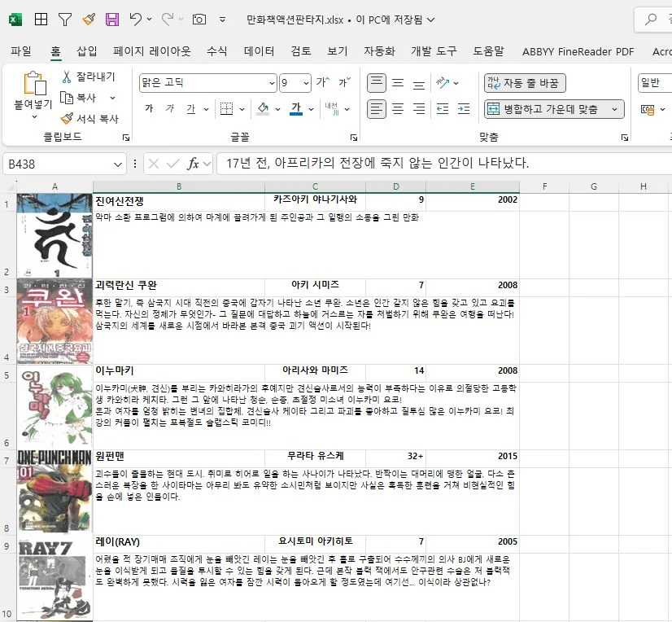Click 잘라내기 (cut) in clipboard group
This screenshot has width=672, height=622.
89,77
